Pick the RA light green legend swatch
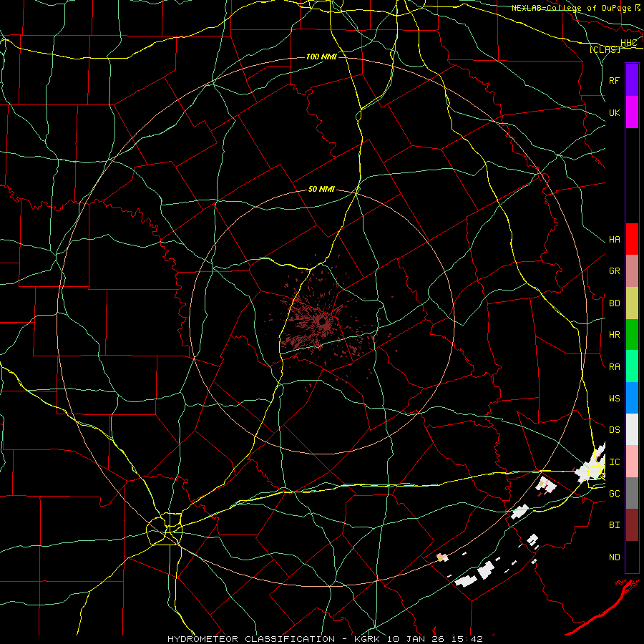 click(632, 366)
